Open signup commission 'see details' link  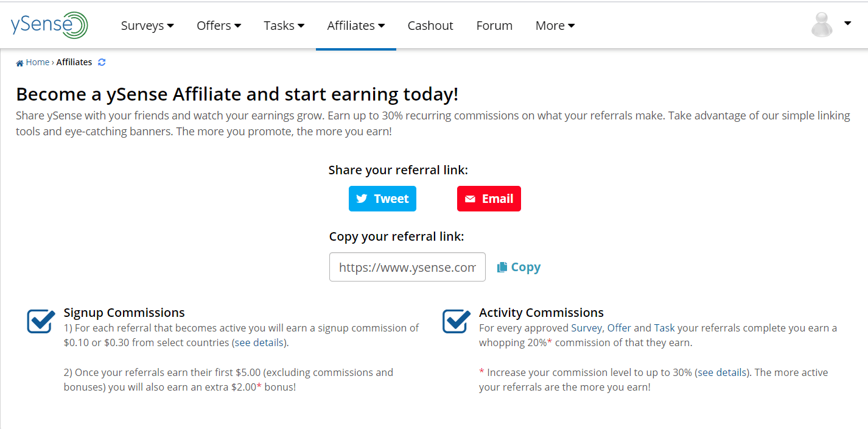[x=259, y=342]
